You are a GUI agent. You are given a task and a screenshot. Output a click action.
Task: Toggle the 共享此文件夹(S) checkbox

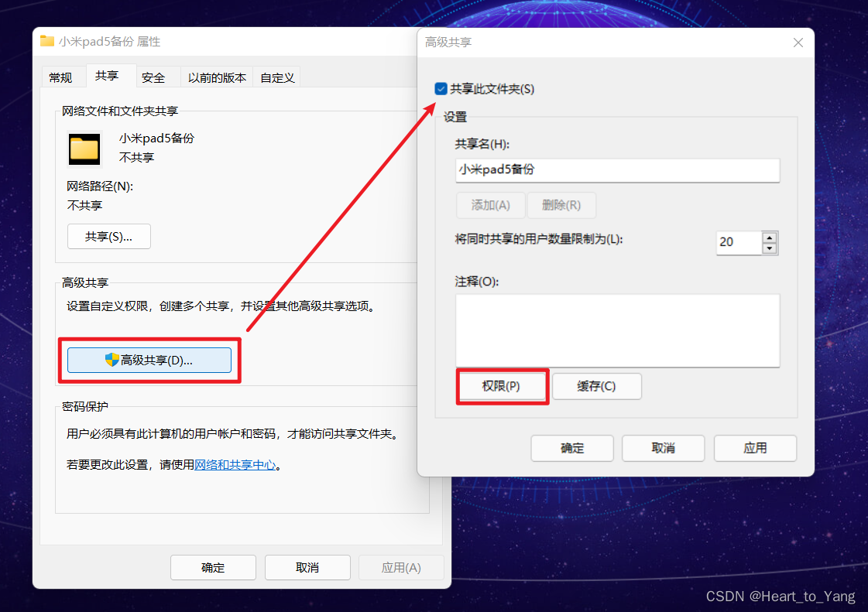coord(441,89)
